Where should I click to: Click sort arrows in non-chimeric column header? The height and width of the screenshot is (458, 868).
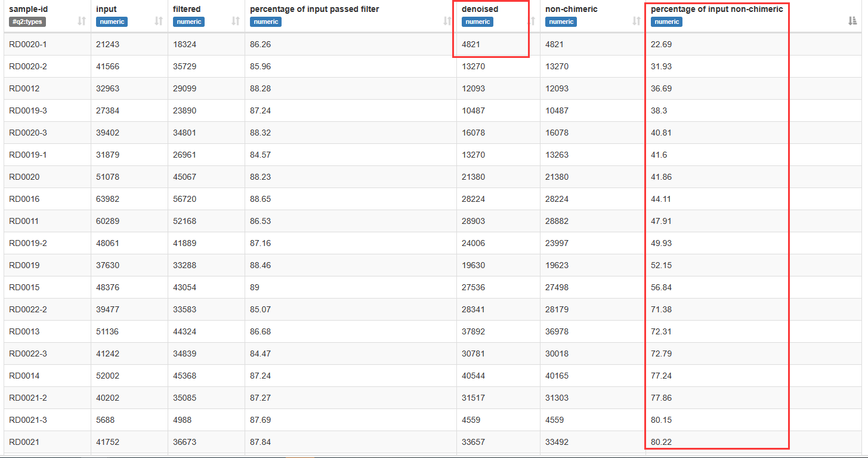click(637, 21)
